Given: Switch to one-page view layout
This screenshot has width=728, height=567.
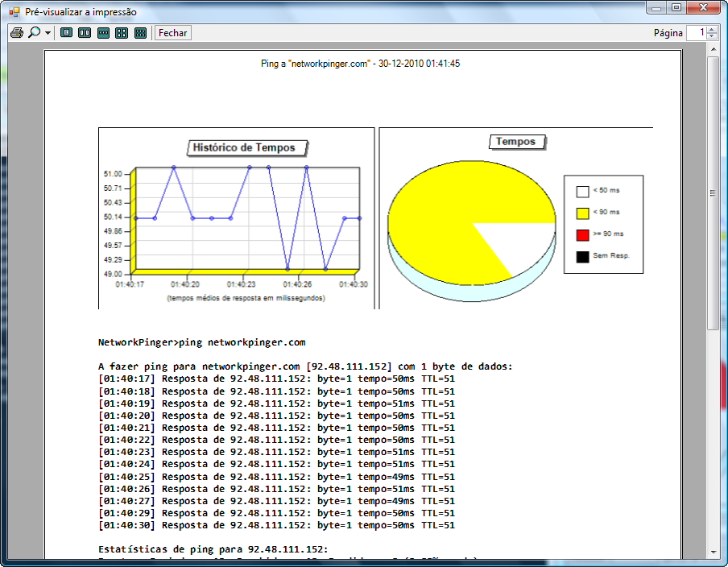Looking at the screenshot, I should 66,33.
